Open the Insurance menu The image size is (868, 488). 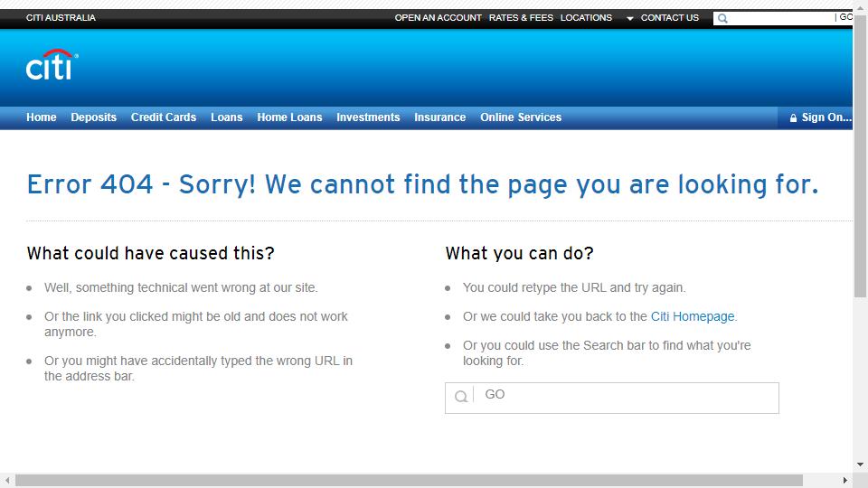coord(440,117)
